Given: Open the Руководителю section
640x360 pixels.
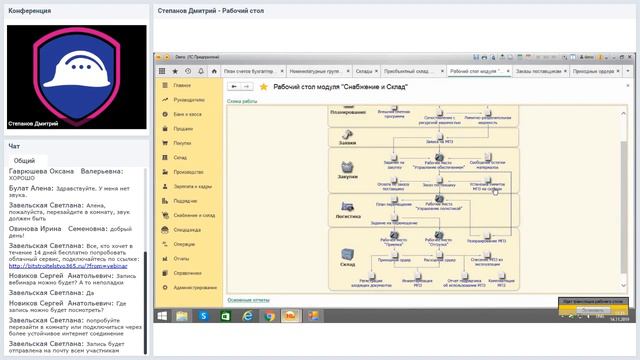Looking at the screenshot, I should point(189,100).
